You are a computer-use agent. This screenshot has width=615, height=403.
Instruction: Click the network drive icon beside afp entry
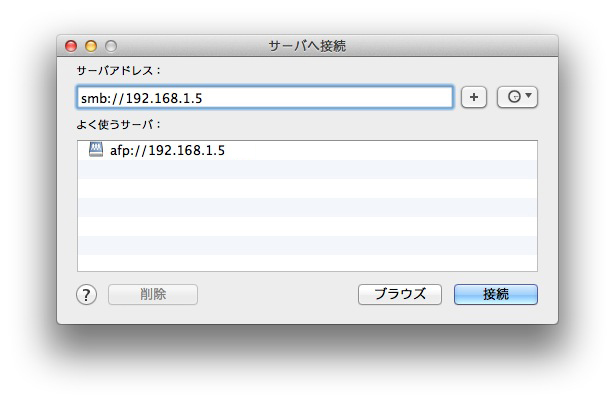click(95, 150)
